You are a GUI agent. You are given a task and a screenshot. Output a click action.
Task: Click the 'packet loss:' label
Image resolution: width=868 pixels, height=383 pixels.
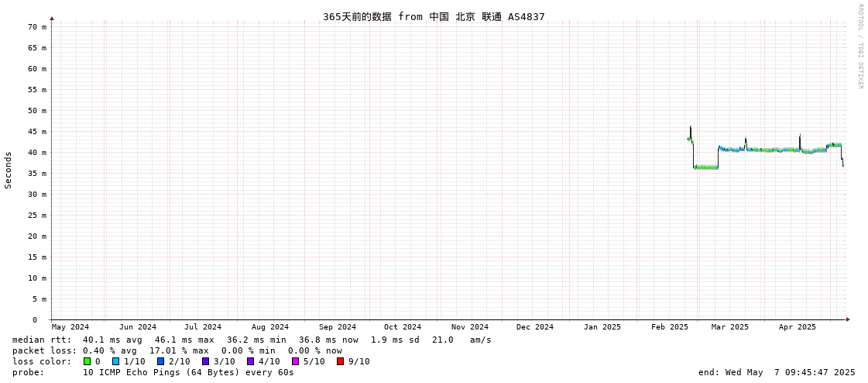click(x=45, y=350)
